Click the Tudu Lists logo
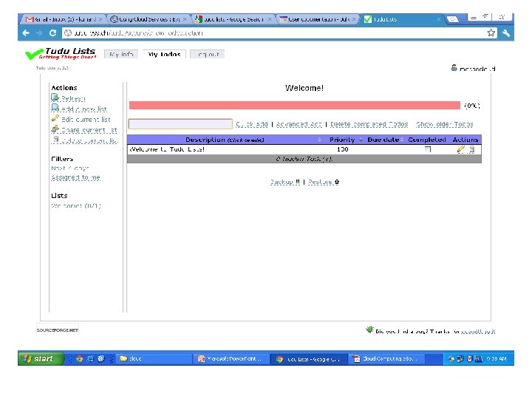 point(61,53)
